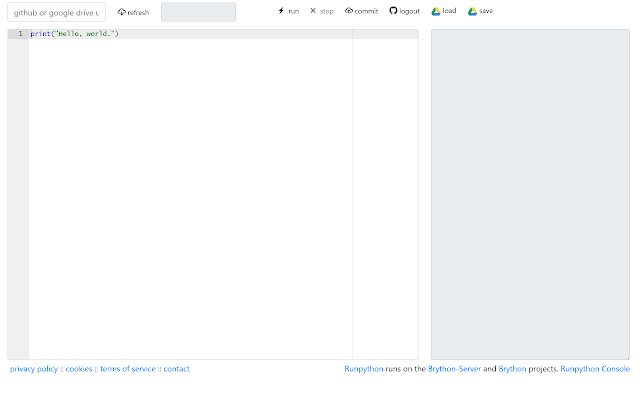Click the print("Hello, world.") code line

coord(74,33)
